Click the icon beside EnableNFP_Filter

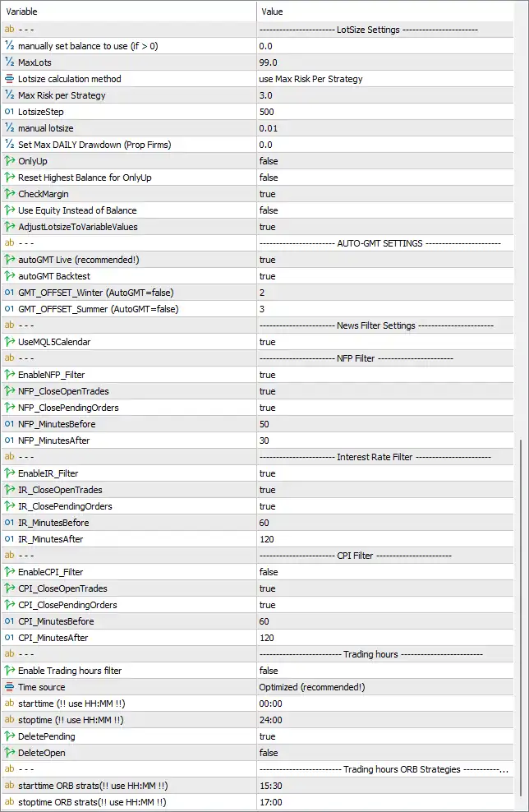(x=9, y=375)
